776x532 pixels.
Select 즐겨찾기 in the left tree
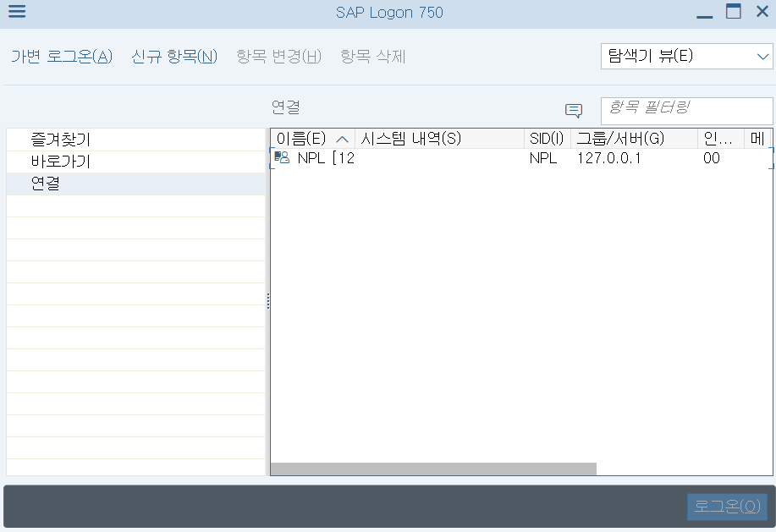coord(136,140)
